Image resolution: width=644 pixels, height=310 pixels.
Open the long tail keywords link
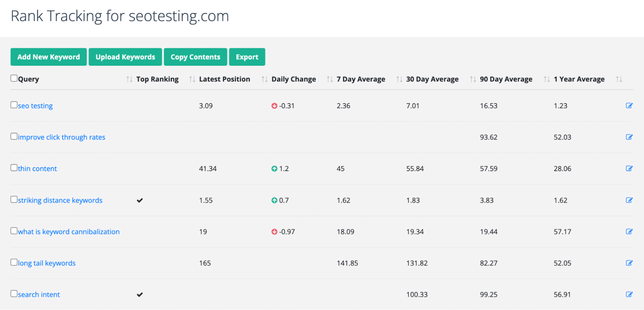[x=47, y=263]
